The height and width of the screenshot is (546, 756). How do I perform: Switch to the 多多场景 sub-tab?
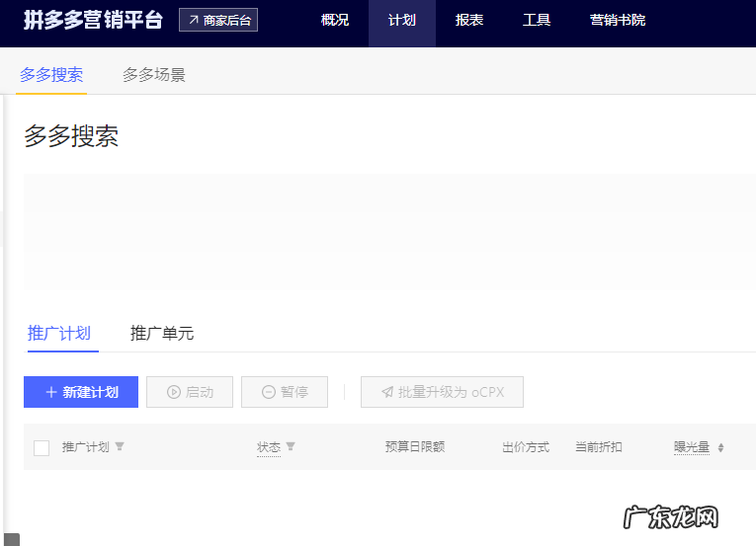154,75
